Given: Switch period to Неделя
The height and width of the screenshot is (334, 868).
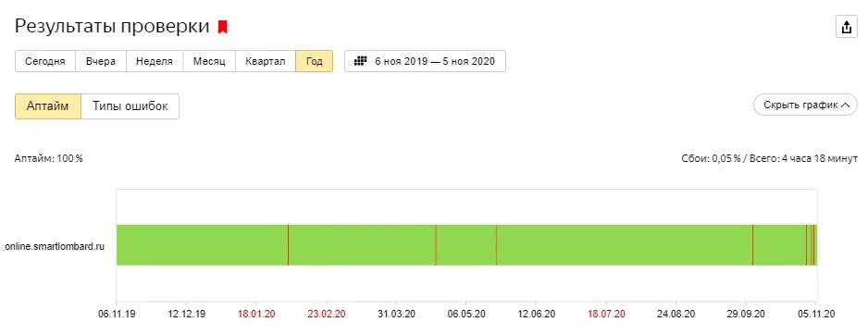Looking at the screenshot, I should 155,61.
